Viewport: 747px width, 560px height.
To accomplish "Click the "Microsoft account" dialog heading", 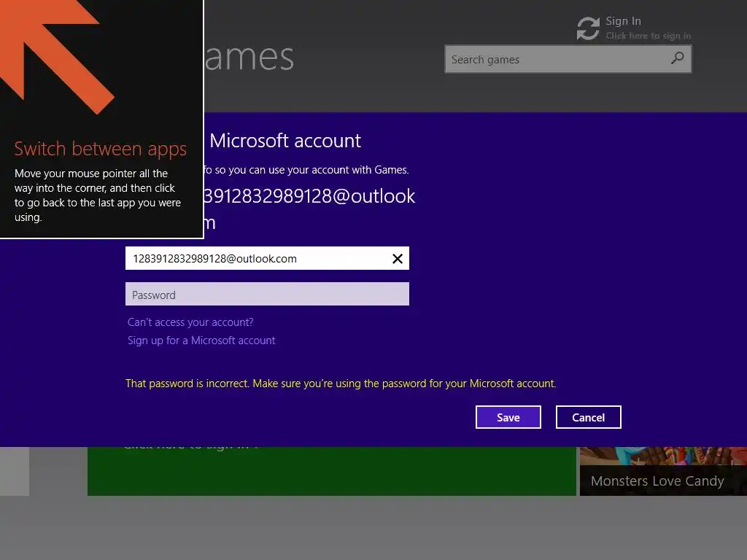I will 285,141.
